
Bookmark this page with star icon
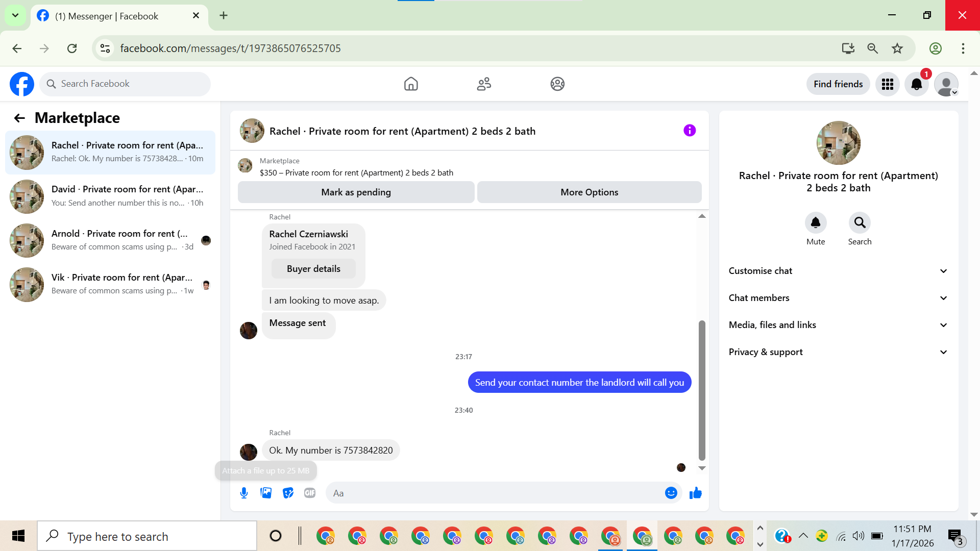tap(897, 48)
